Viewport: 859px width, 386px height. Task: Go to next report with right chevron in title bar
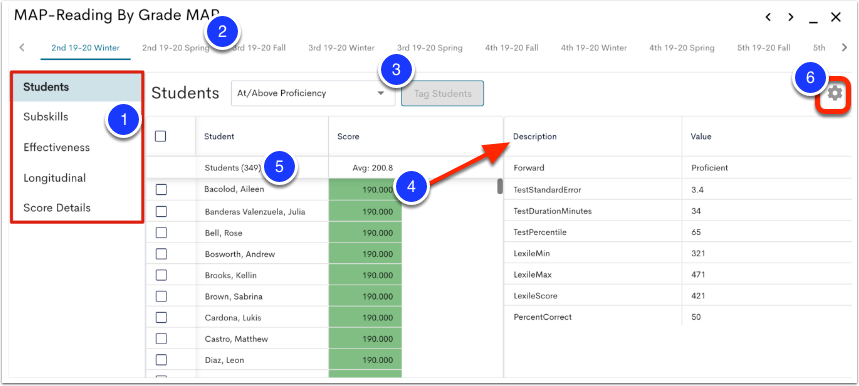tap(791, 18)
